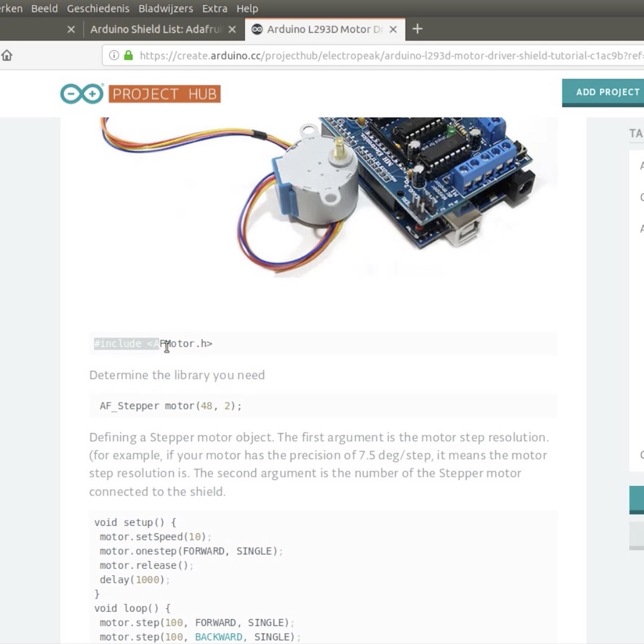Screen dimensions: 644x644
Task: Click the #include AFMotor.h code line
Action: point(153,343)
